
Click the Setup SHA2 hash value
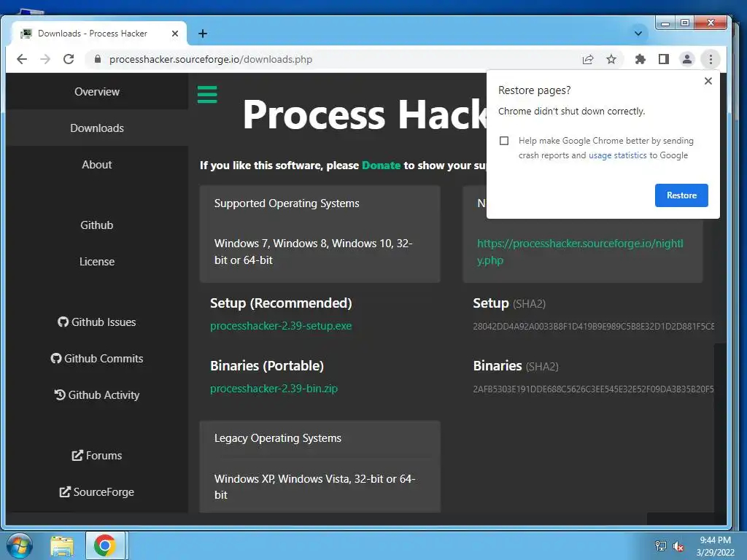coord(593,326)
